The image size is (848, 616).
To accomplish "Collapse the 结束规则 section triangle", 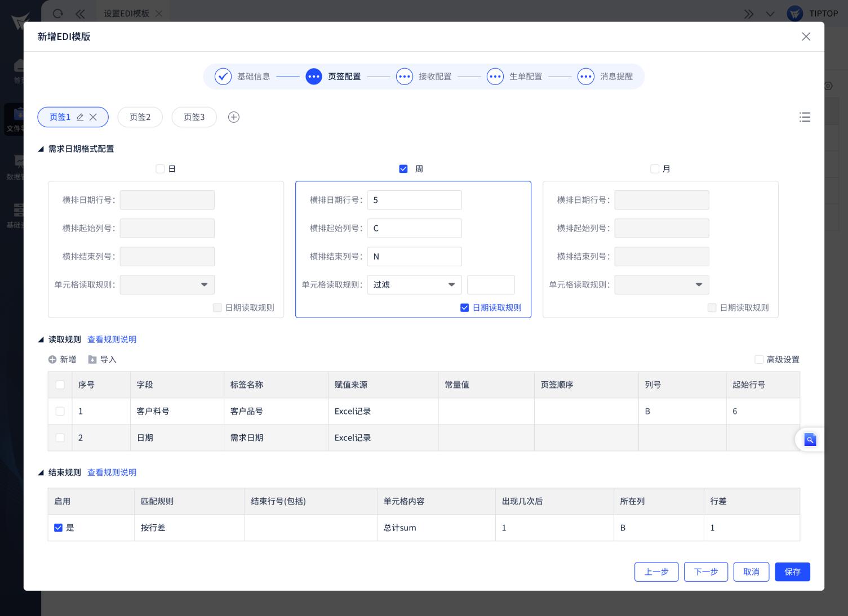I will 41,473.
